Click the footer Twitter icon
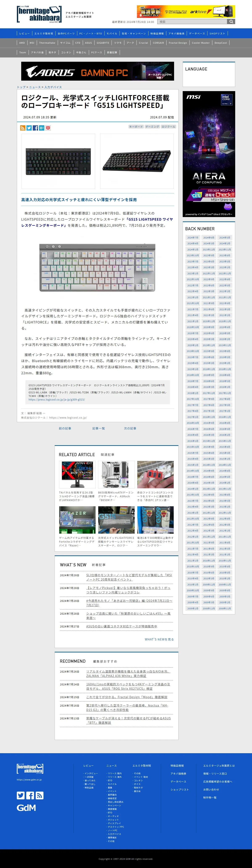The width and height of the screenshot is (252, 868). pyautogui.click(x=21, y=795)
